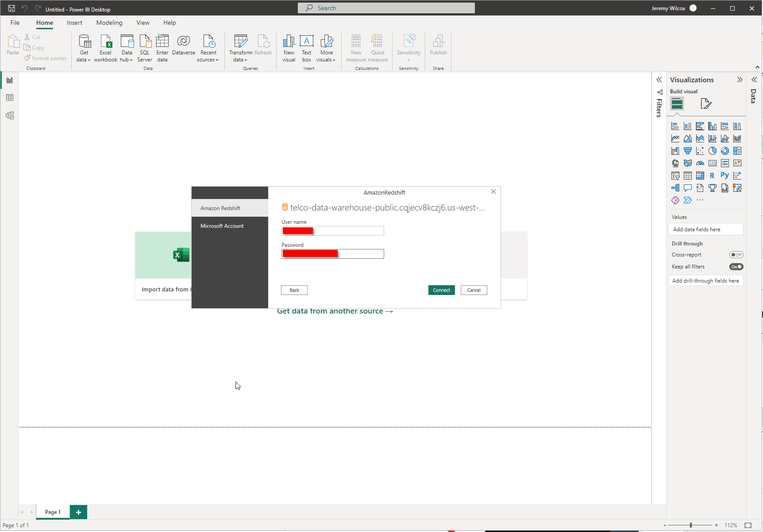Click the Get data from another source link
Viewport: 763px width, 532px height.
(335, 311)
